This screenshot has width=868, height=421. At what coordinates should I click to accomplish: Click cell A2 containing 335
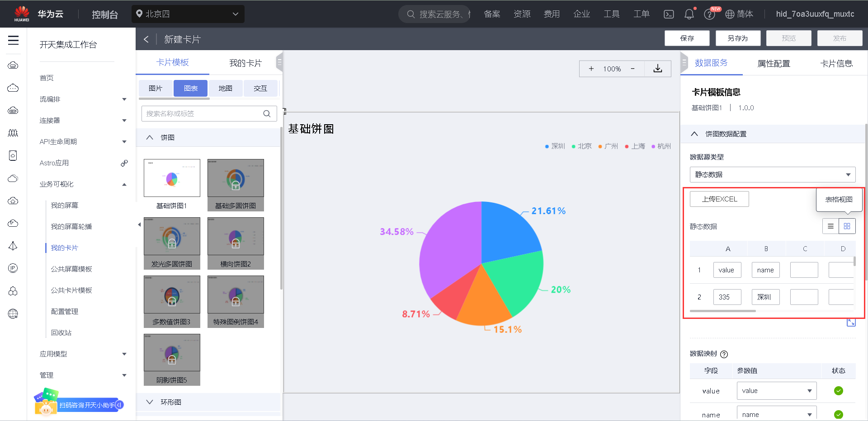[727, 297]
